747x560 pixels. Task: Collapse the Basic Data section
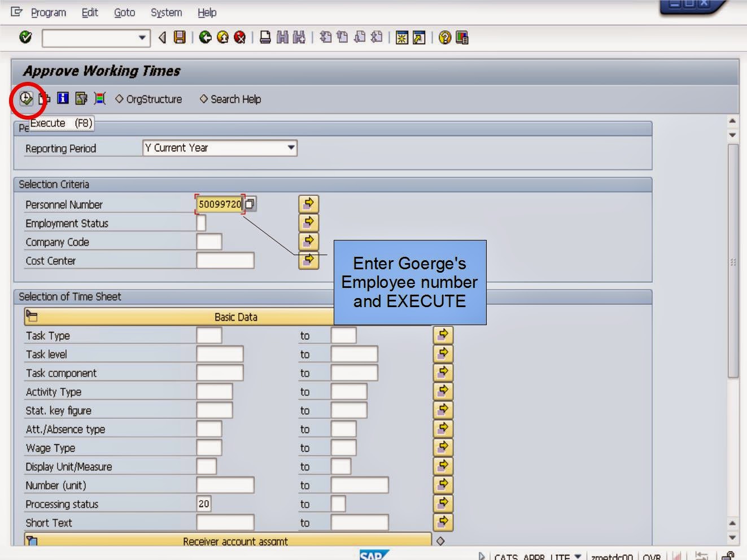(32, 316)
